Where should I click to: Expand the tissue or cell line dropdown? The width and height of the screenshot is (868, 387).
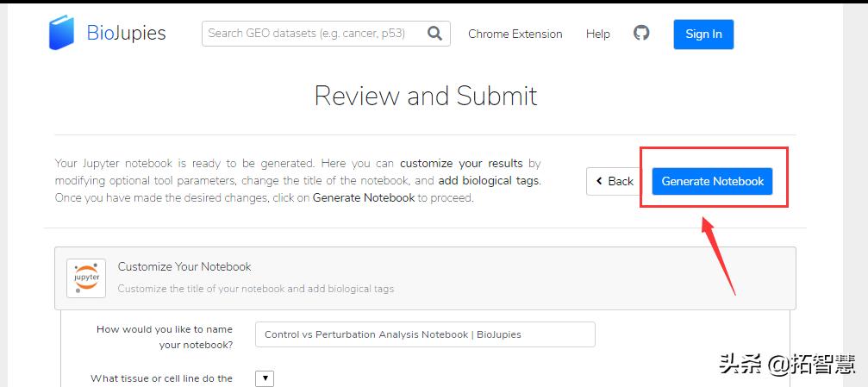(x=265, y=378)
